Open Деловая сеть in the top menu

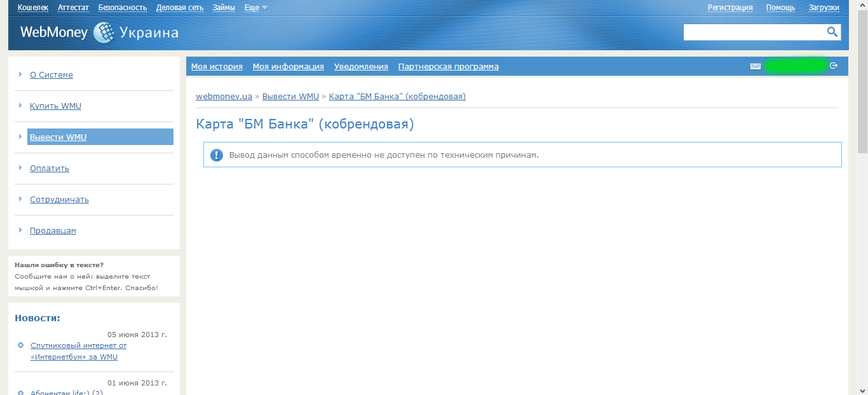coord(180,8)
